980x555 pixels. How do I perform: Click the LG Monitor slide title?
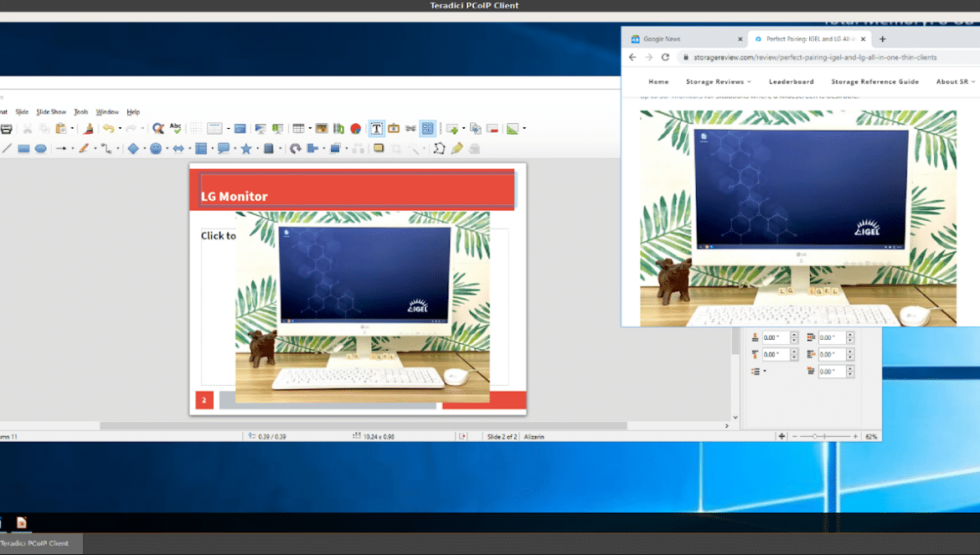coord(235,197)
